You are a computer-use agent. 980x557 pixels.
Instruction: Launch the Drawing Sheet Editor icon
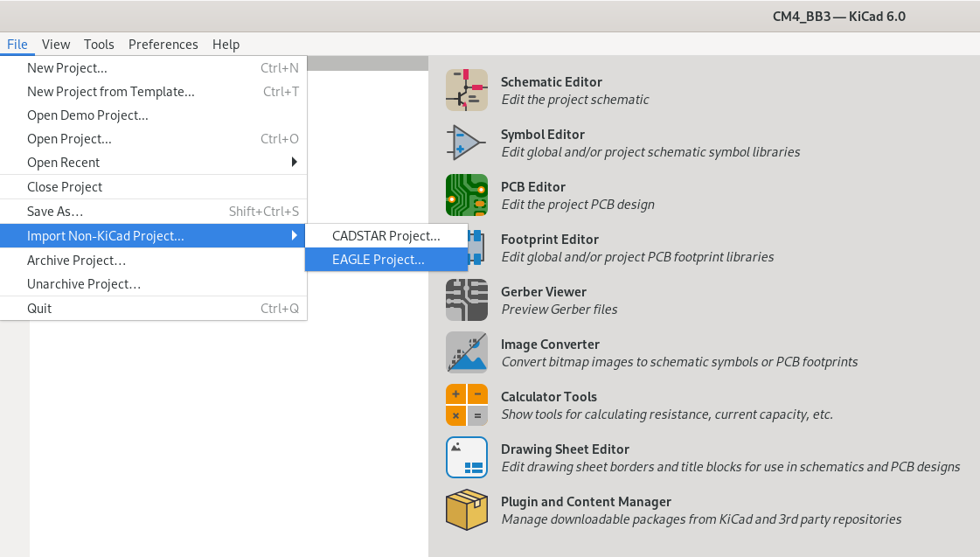(466, 457)
